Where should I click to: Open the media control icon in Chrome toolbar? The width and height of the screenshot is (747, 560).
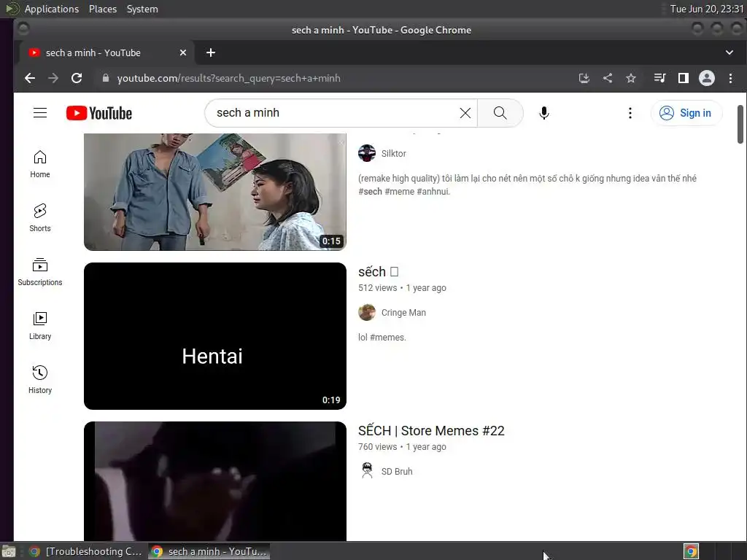659,78
